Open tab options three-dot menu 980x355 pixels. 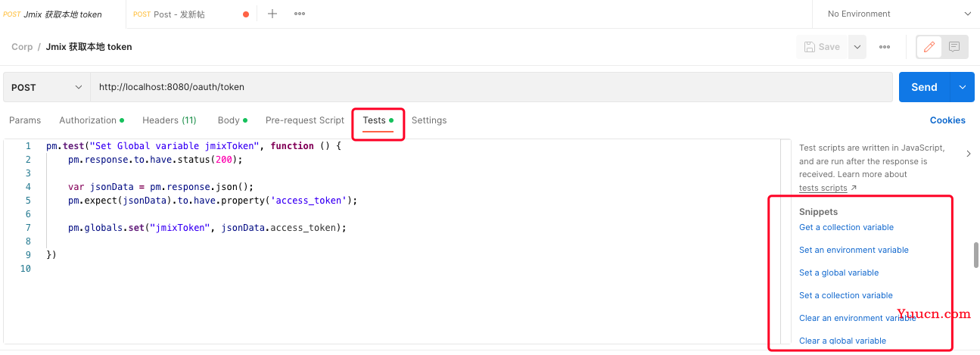tap(300, 14)
